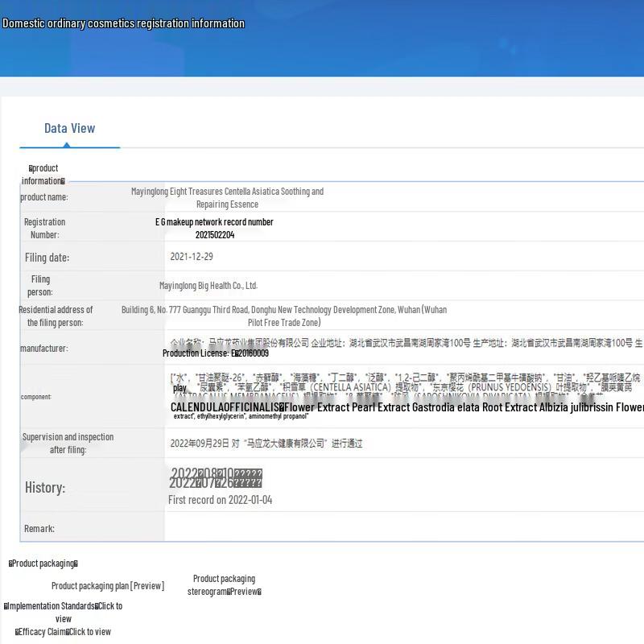Viewport: 644px width, 644px height.
Task: Open the Data View tab
Action: point(69,129)
